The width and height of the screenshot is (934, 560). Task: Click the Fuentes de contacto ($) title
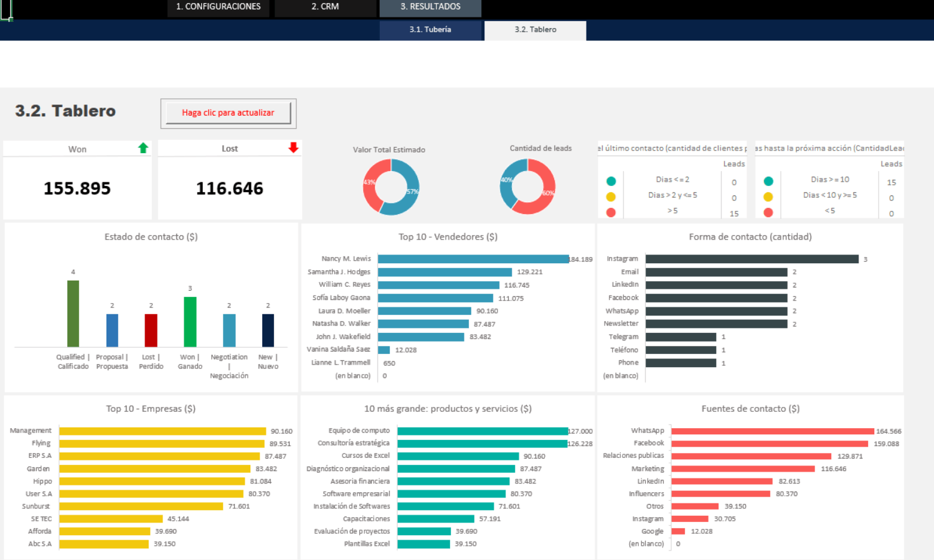tap(750, 408)
